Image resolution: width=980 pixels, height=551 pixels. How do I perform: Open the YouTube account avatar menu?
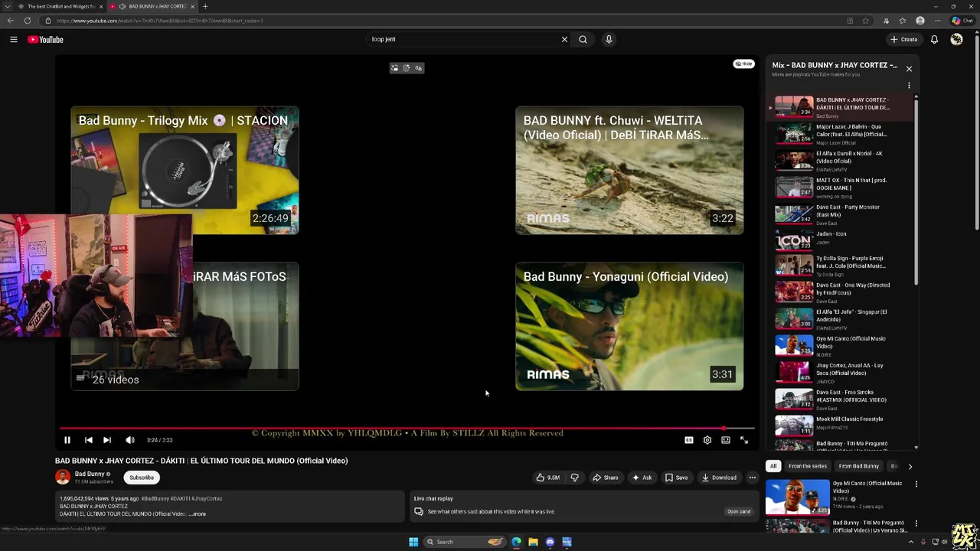tap(956, 39)
